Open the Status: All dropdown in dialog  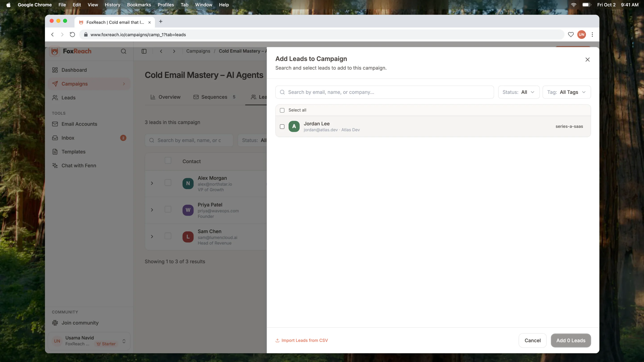pos(519,92)
